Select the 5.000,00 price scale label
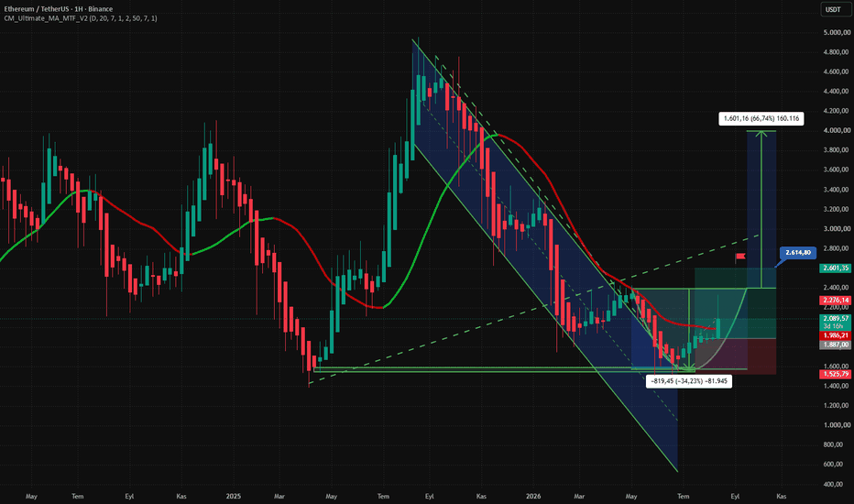 tap(836, 33)
